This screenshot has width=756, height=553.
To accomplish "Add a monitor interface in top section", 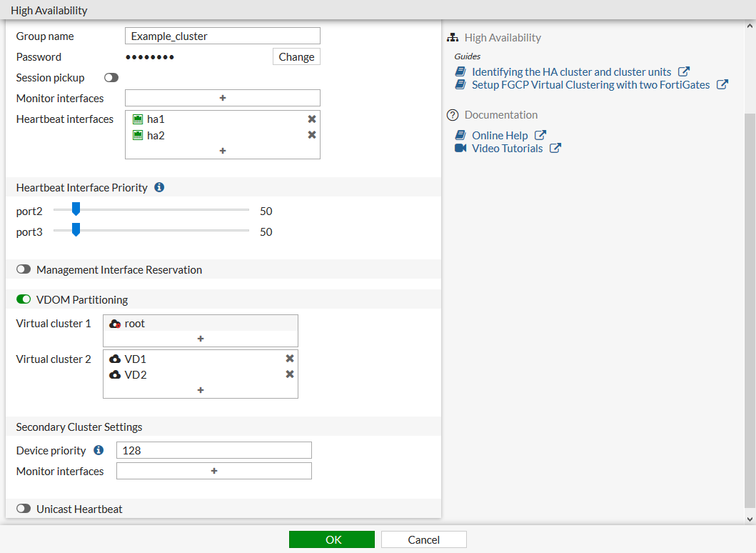I will tap(222, 98).
